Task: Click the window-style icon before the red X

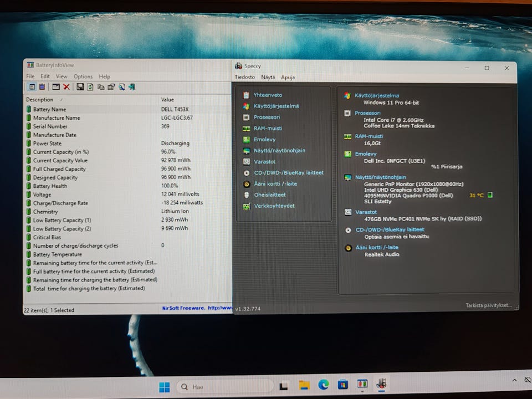Action: [x=56, y=87]
